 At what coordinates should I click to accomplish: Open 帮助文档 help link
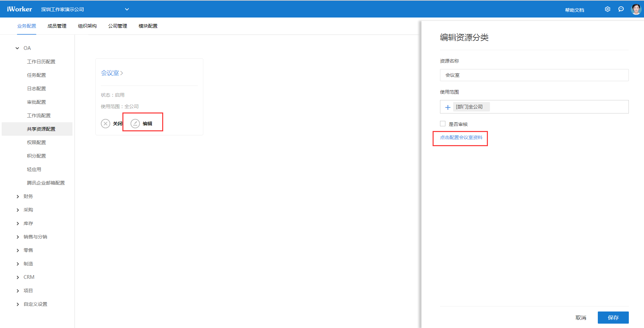pos(575,10)
